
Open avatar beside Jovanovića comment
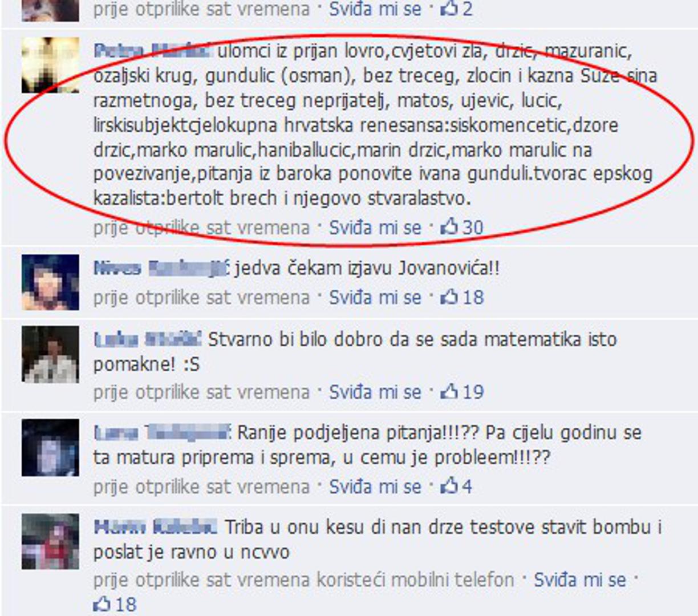tap(50, 282)
